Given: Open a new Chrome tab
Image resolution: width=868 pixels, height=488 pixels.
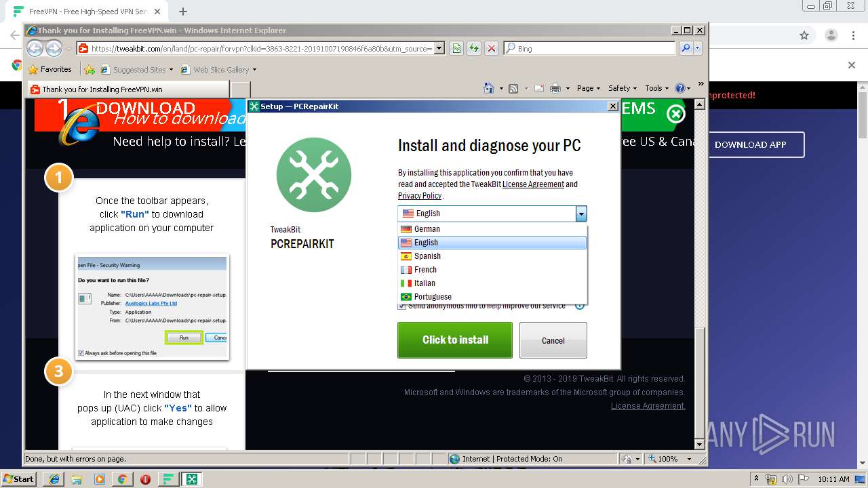Looking at the screenshot, I should [x=182, y=12].
